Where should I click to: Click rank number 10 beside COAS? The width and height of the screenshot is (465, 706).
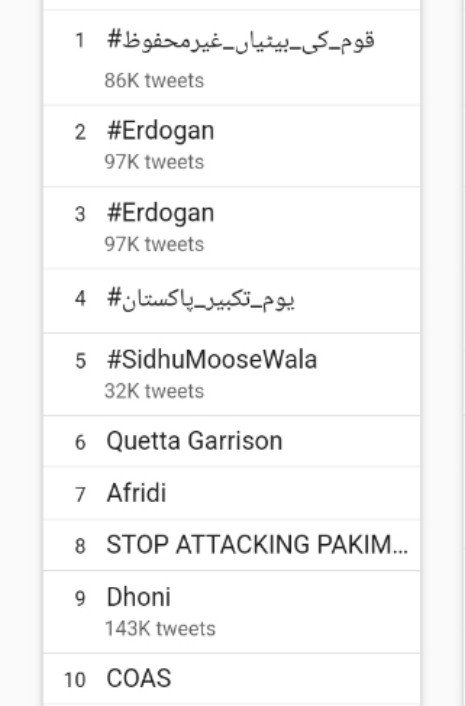tap(75, 680)
